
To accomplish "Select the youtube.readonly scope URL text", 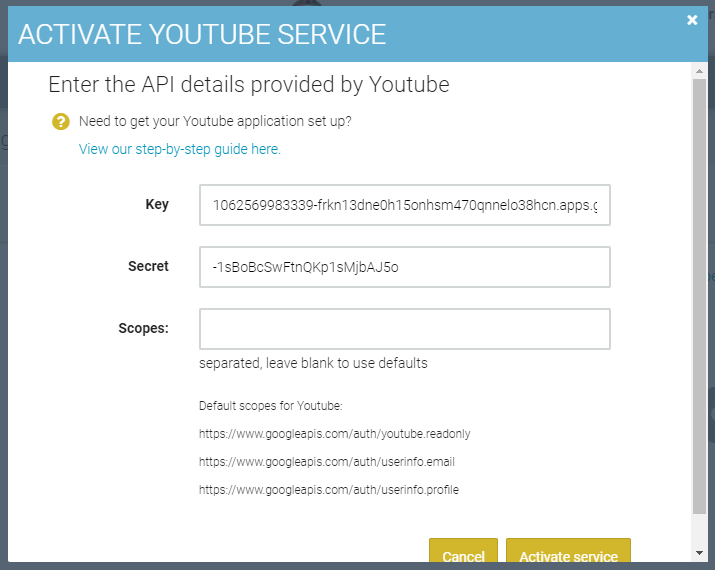I will pyautogui.click(x=334, y=434).
